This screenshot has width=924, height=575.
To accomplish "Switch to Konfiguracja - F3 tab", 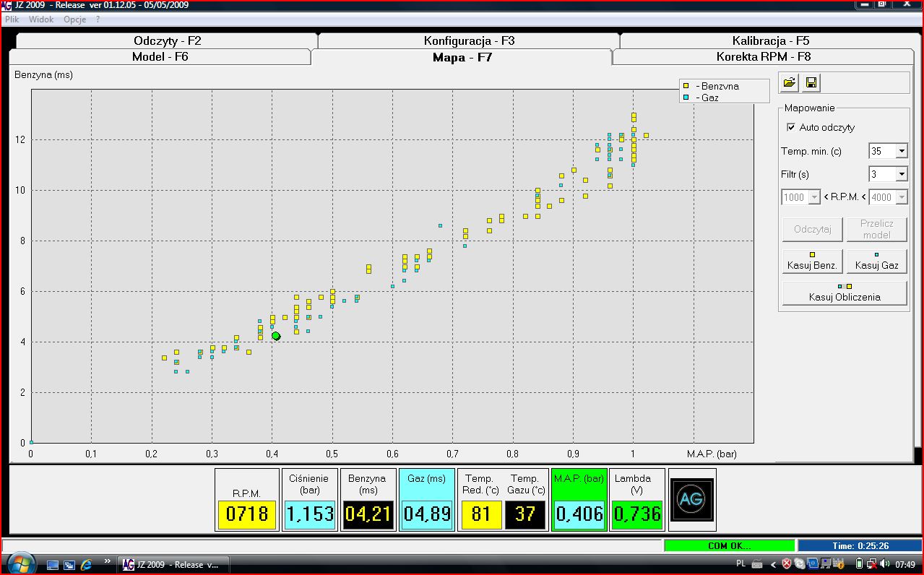I will pos(469,41).
